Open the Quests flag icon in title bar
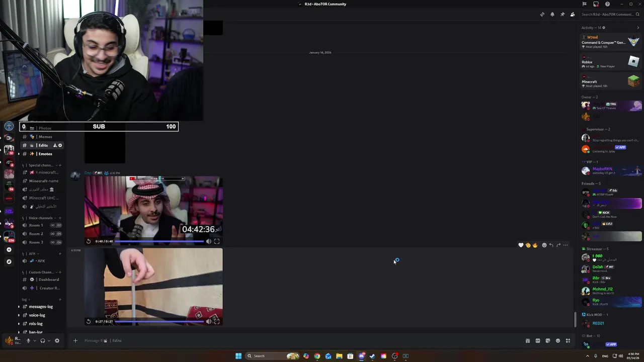644x362 pixels. coord(584,4)
